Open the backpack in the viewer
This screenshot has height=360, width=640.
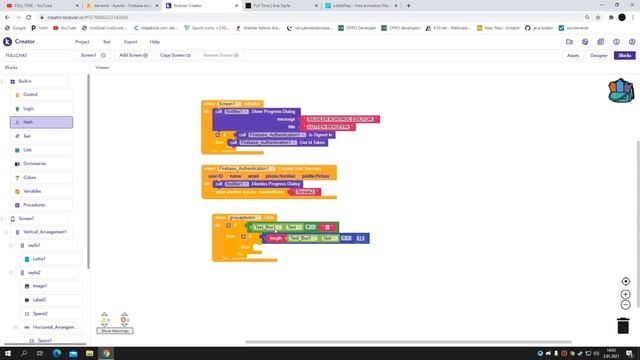click(x=621, y=90)
